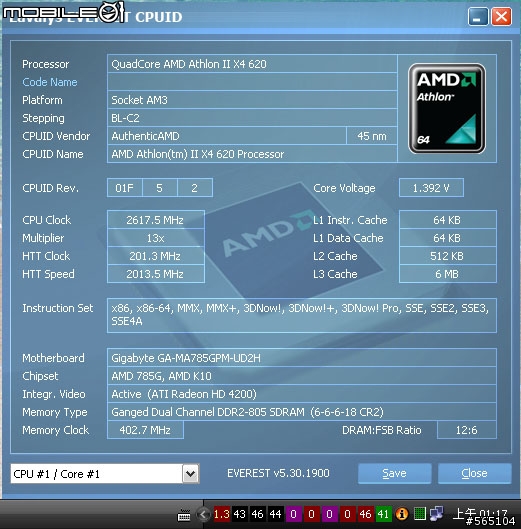This screenshot has height=529, width=521.
Task: Click the Code Name link label
Action: click(x=50, y=82)
